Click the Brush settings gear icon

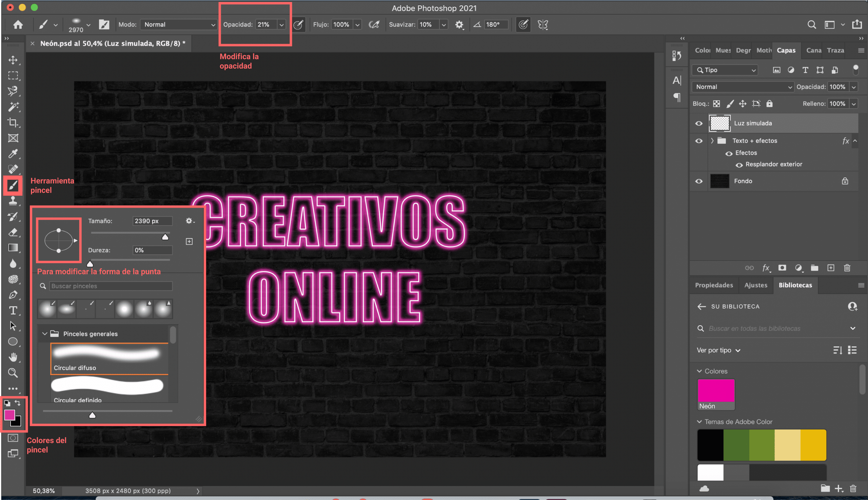coord(190,221)
